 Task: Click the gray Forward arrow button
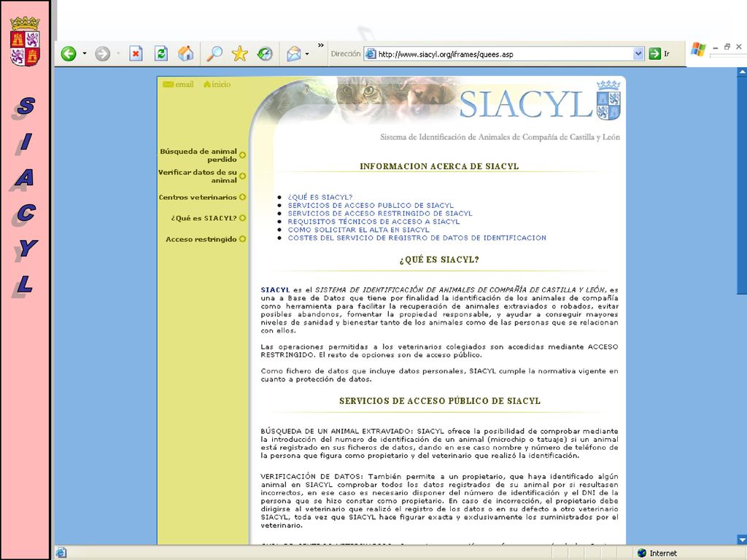click(102, 54)
